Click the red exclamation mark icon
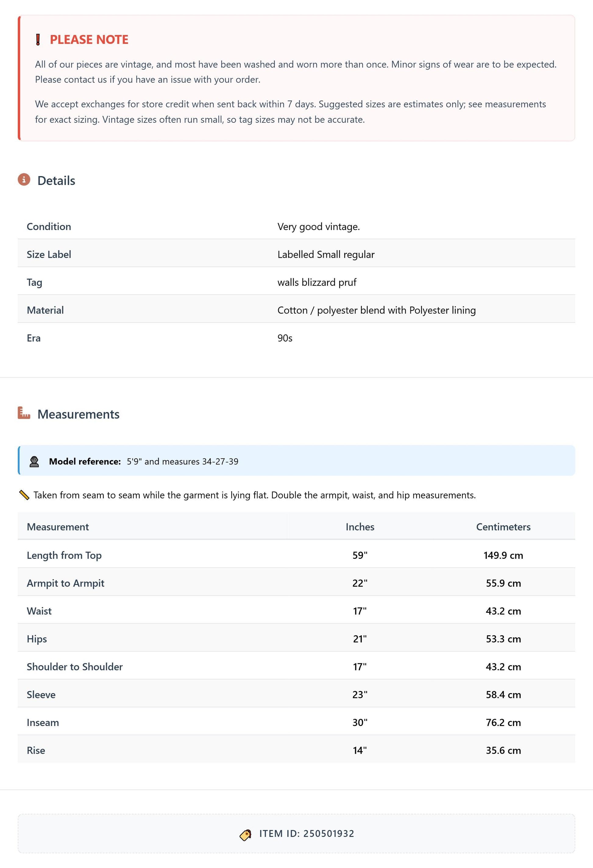The width and height of the screenshot is (593, 868). pos(38,40)
